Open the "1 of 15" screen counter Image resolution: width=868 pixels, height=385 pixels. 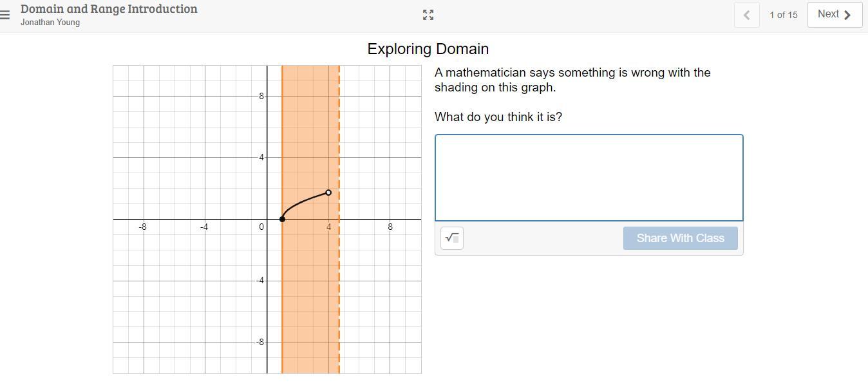tap(783, 15)
